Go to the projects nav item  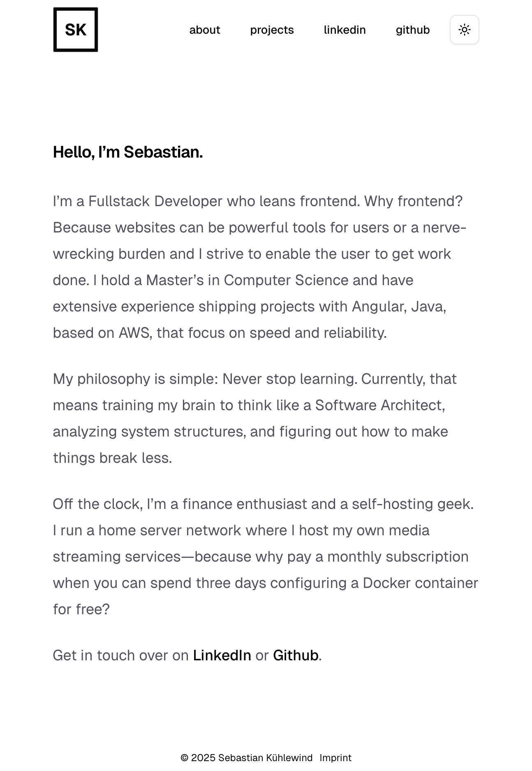pyautogui.click(x=272, y=30)
